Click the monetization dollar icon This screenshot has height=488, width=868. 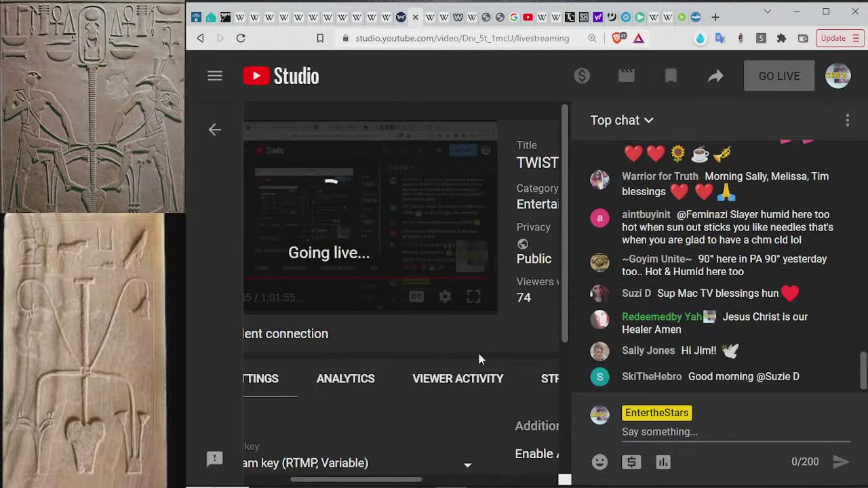tap(582, 76)
